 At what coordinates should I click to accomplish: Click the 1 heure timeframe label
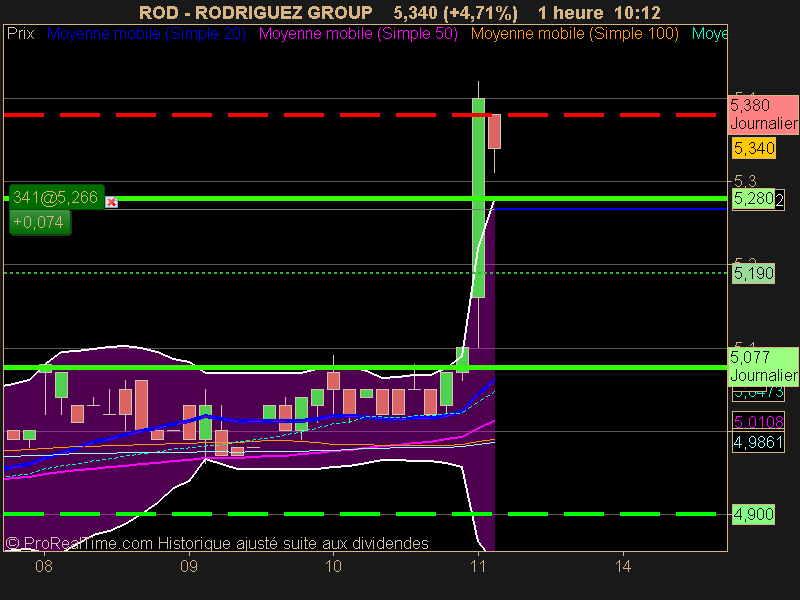click(x=570, y=12)
